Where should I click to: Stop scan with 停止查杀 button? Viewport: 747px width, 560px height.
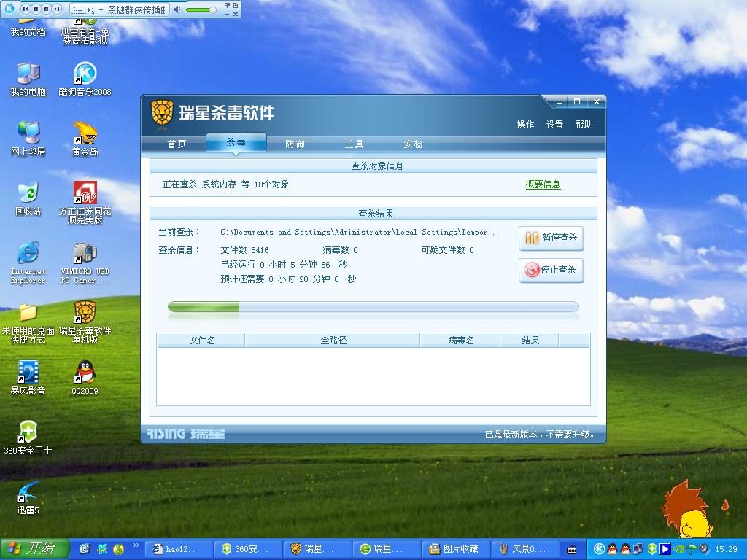coord(551,270)
